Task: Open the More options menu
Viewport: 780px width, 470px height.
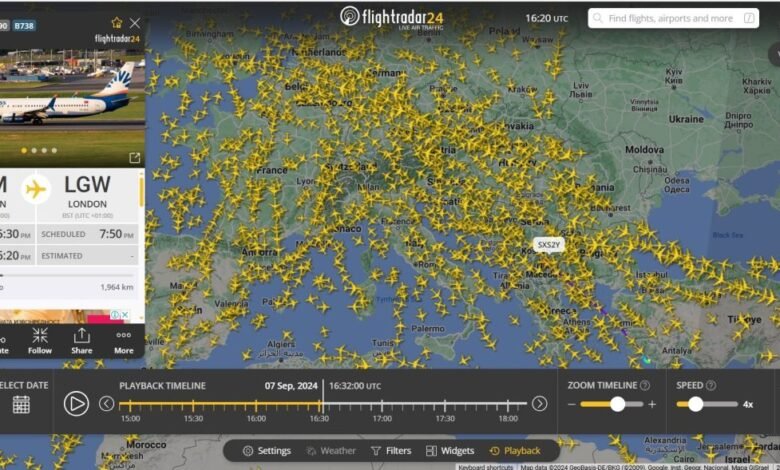Action: (123, 341)
